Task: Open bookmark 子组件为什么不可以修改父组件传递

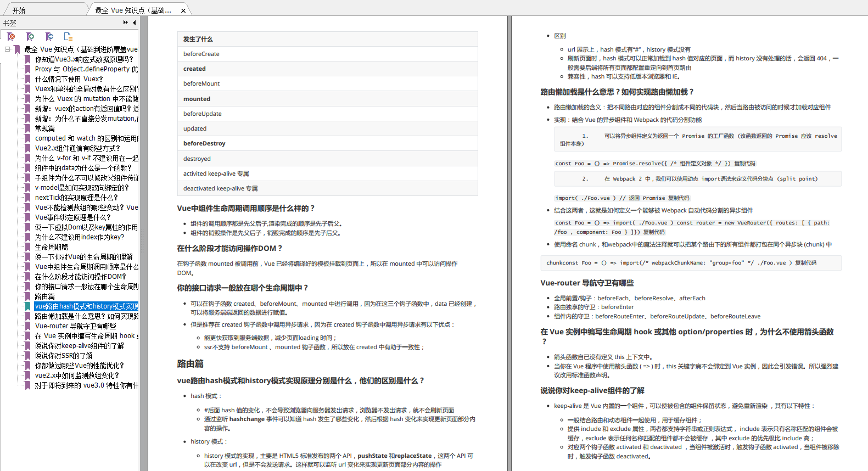Action: 86,178
